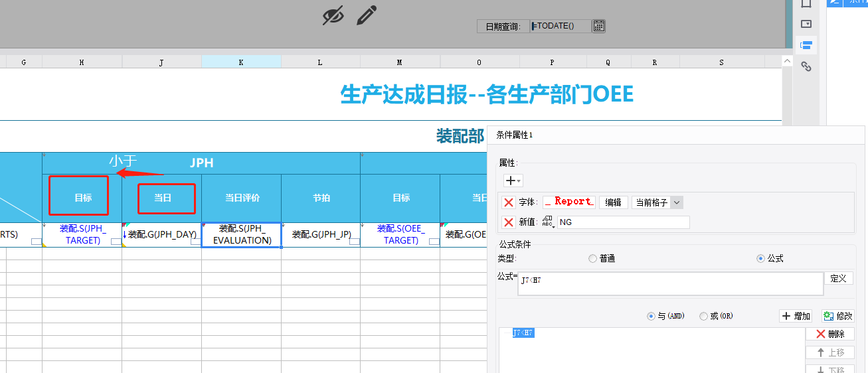This screenshot has width=868, height=373.
Task: Click the red Report font preview
Action: pos(569,202)
